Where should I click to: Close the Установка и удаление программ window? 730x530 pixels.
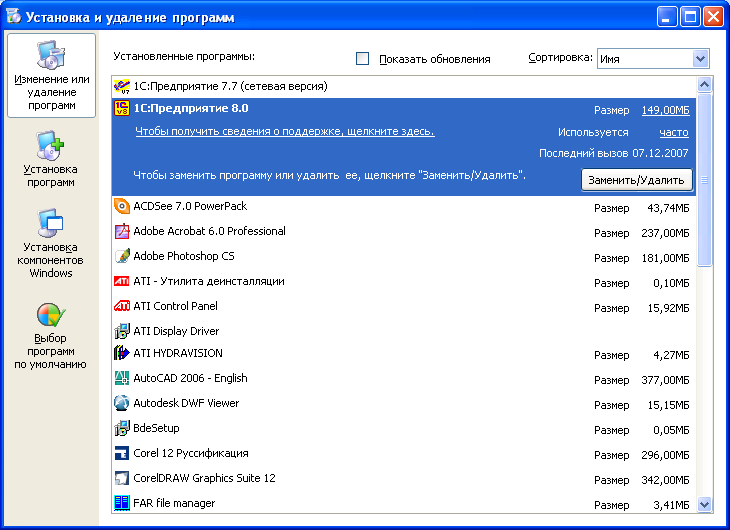pyautogui.click(x=713, y=17)
